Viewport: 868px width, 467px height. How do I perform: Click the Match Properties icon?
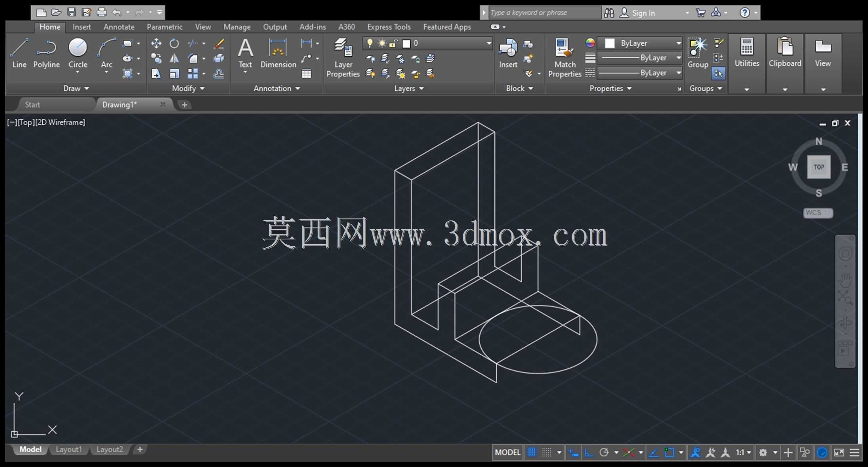point(565,57)
